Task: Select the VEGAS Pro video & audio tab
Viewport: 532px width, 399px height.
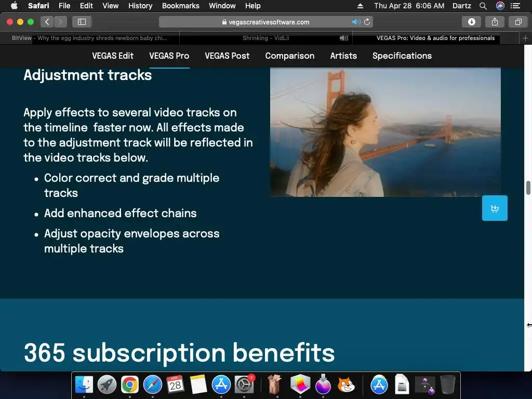Action: point(436,38)
